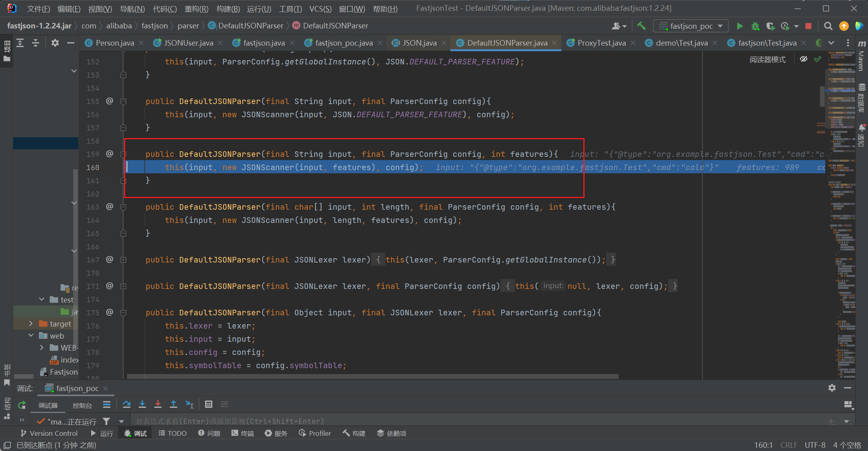Click the 控制台 console tab button
This screenshot has height=451, width=868.
[x=82, y=405]
